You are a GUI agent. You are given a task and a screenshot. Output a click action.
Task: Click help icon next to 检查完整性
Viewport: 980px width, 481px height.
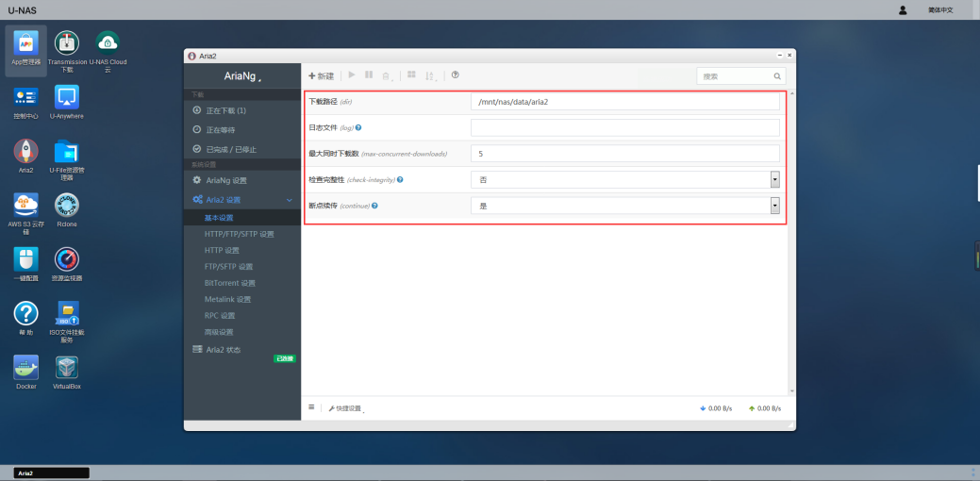(x=400, y=179)
